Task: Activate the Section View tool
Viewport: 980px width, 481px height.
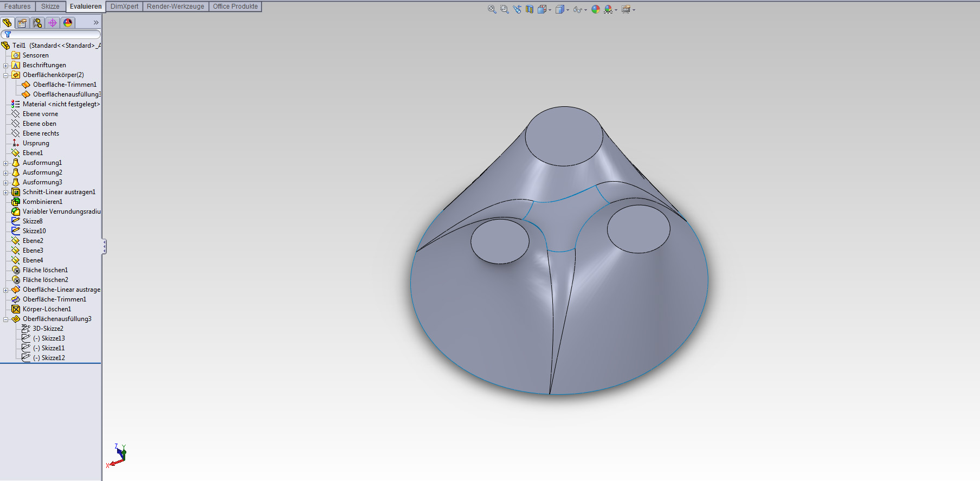Action: (529, 9)
